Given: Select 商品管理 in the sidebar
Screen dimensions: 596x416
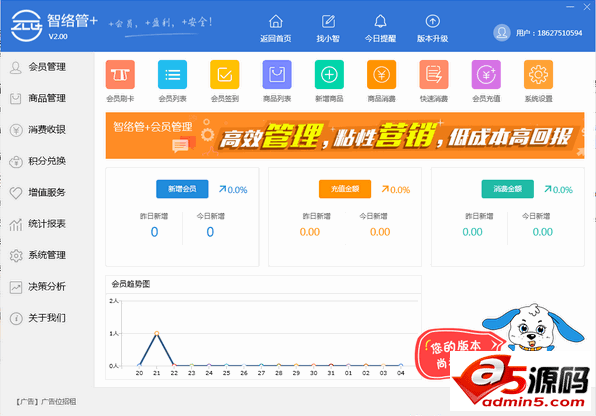Looking at the screenshot, I should 47,98.
